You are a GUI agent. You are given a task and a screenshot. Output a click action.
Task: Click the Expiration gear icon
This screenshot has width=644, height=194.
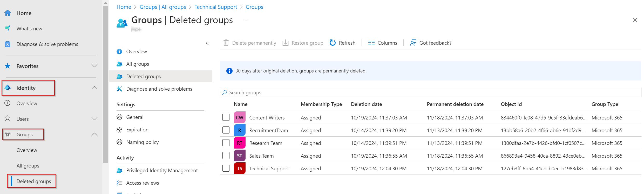pyautogui.click(x=119, y=130)
